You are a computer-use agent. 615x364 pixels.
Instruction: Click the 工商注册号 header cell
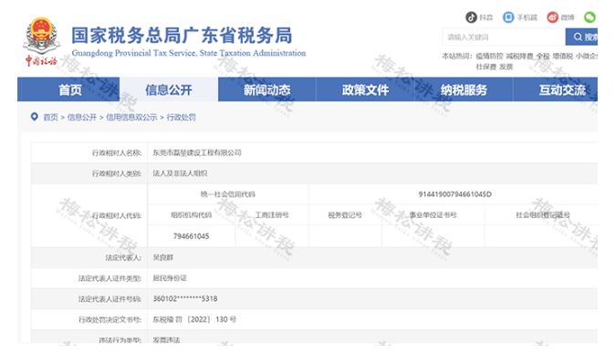click(x=272, y=215)
